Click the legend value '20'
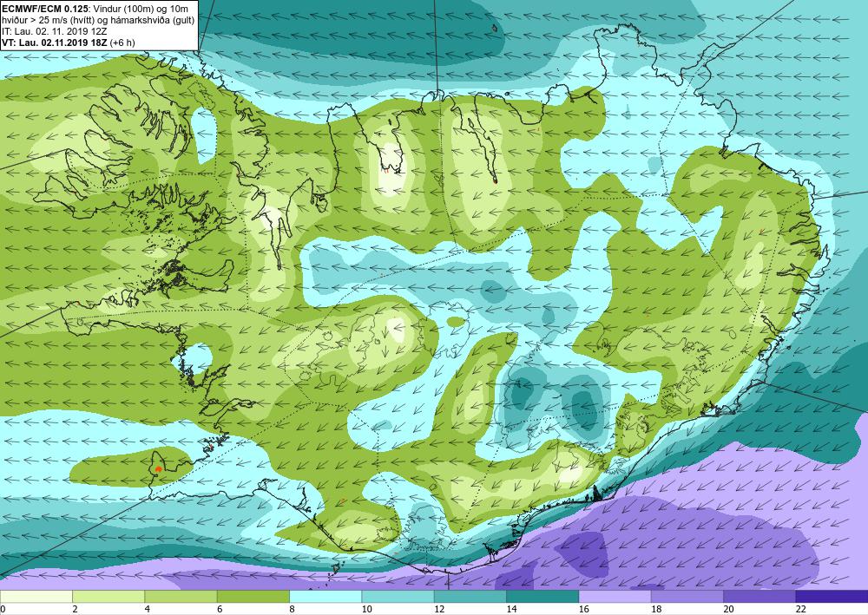This screenshot has width=868, height=615. tap(728, 609)
